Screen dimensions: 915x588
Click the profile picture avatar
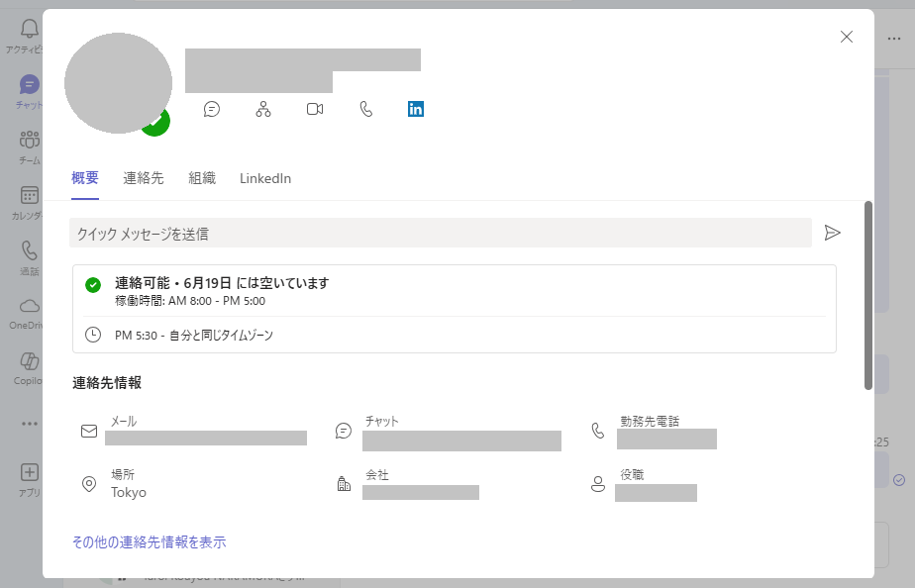pyautogui.click(x=119, y=83)
